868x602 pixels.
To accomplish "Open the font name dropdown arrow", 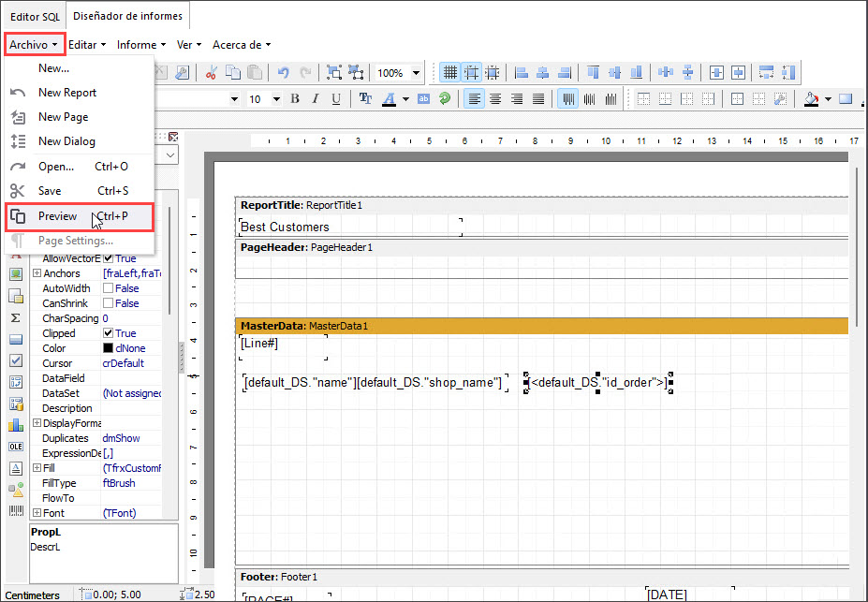I will [235, 99].
